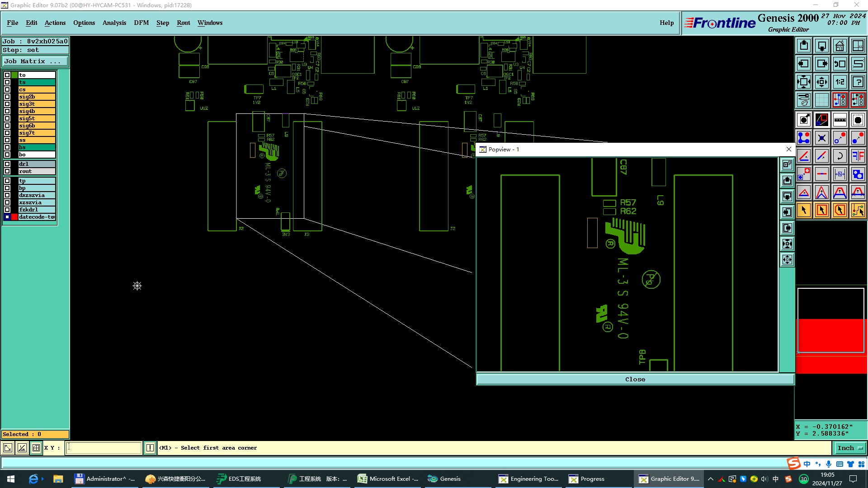Click the Close button in Popview
Image resolution: width=868 pixels, height=488 pixels.
[635, 379]
